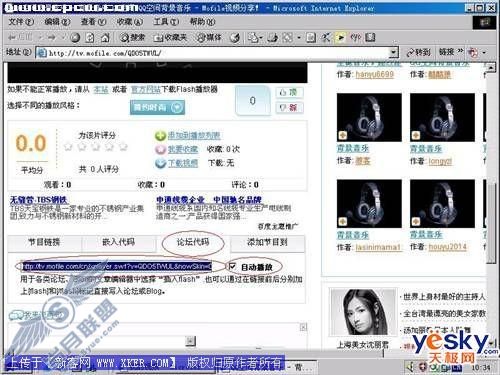Click the Forward arrow button
Viewport: 500px width, 375px height.
coord(51,37)
